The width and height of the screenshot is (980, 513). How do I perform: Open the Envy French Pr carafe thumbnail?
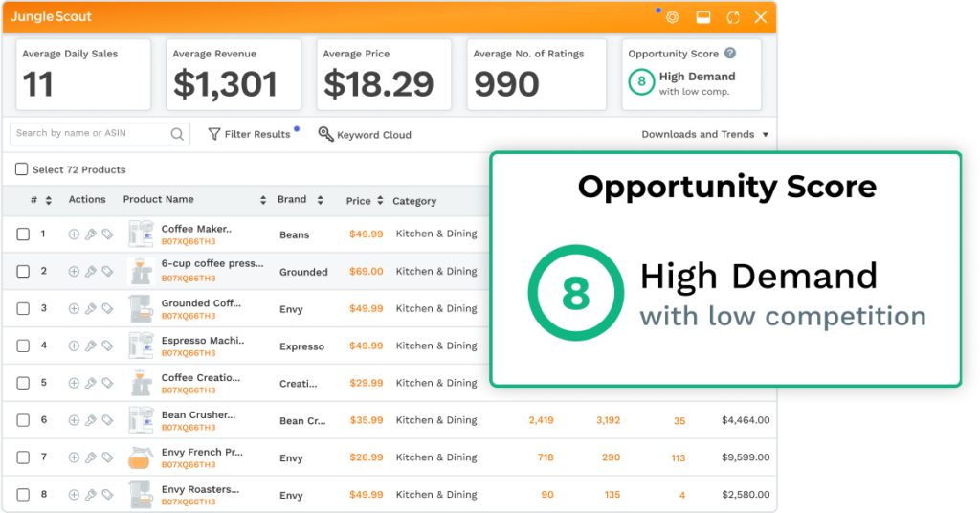pyautogui.click(x=140, y=457)
